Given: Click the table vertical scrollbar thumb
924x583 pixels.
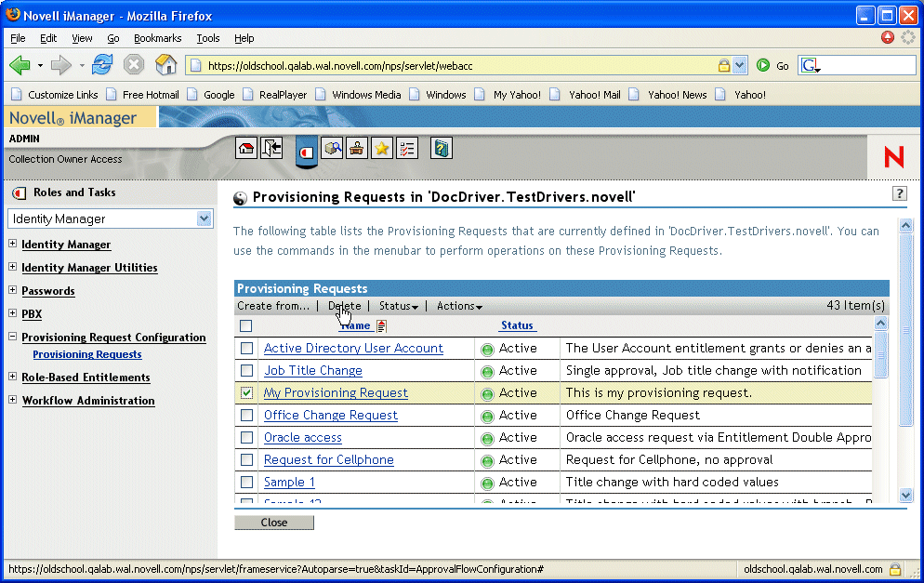Looking at the screenshot, I should [x=881, y=354].
